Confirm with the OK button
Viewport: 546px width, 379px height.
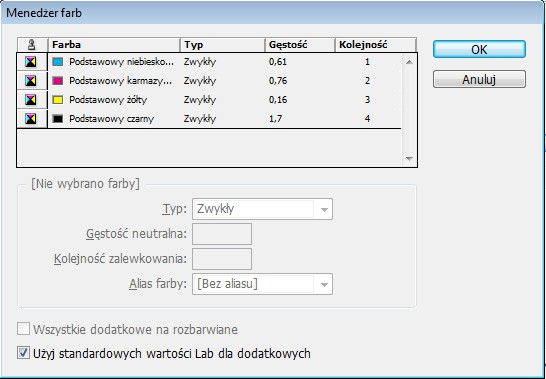[x=479, y=49]
